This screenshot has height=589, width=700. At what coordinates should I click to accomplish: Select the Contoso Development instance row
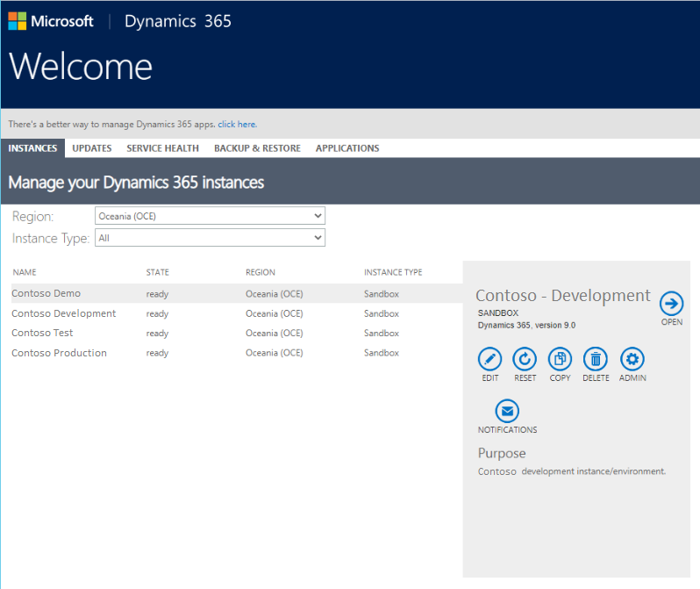(237, 313)
